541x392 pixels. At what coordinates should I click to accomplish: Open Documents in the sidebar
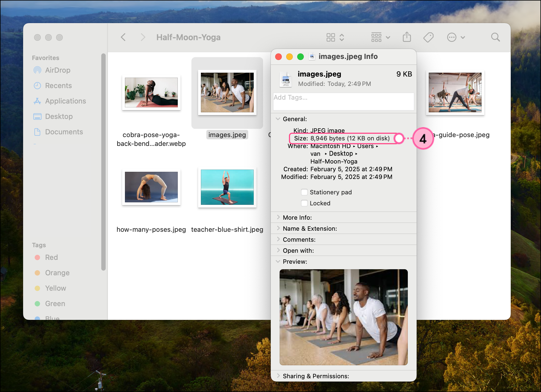(x=58, y=132)
